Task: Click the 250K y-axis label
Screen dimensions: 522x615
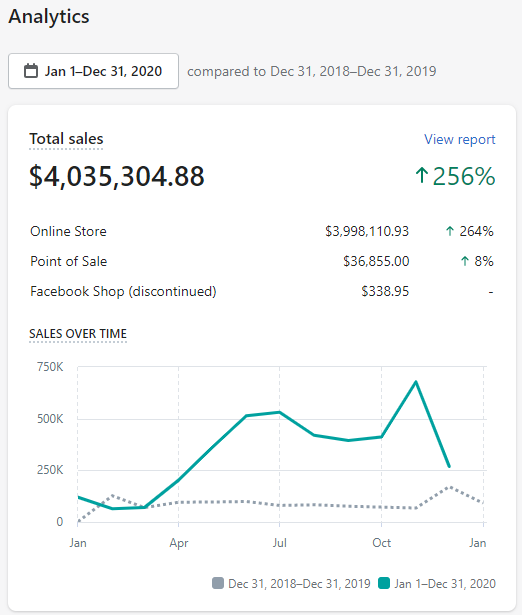Action: coord(50,470)
